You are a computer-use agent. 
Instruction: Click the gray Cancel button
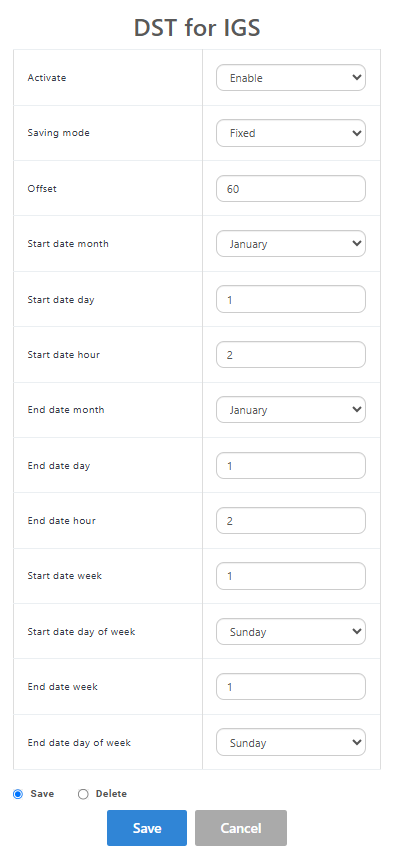241,828
